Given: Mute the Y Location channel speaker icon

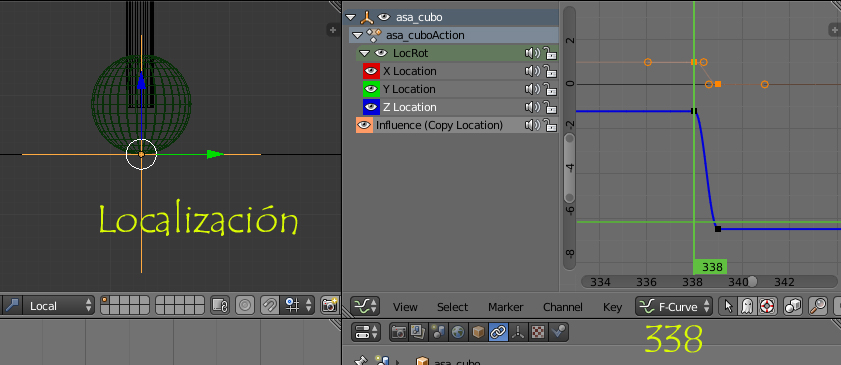Looking at the screenshot, I should click(532, 89).
